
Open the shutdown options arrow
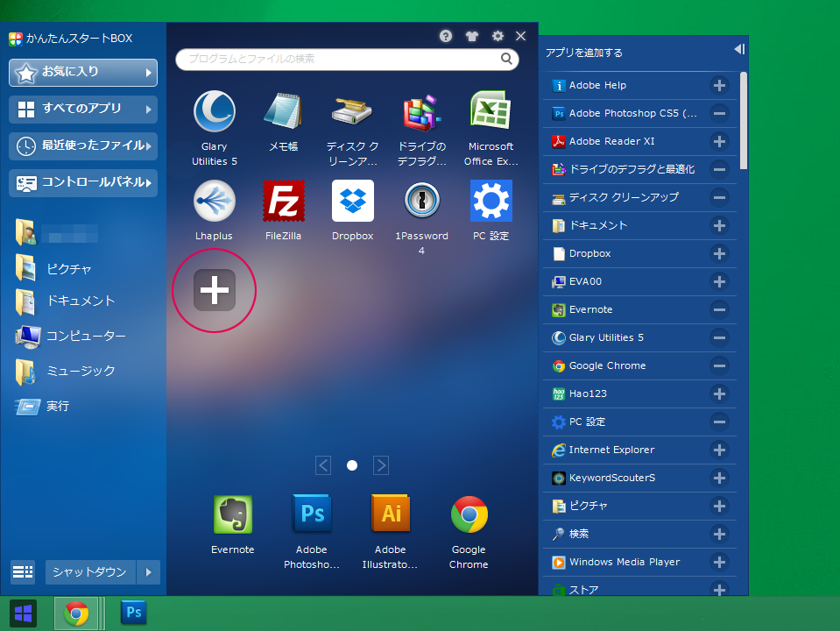(148, 572)
